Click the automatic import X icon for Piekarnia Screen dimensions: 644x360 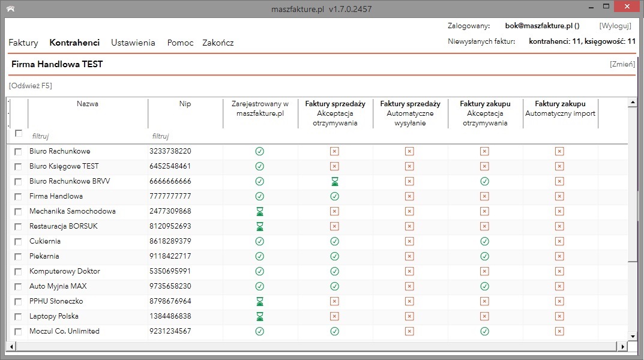click(559, 257)
